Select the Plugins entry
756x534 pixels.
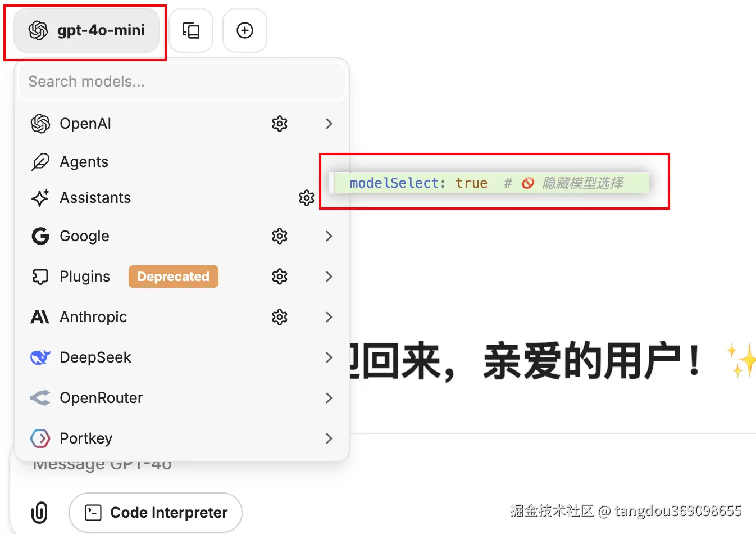click(182, 277)
